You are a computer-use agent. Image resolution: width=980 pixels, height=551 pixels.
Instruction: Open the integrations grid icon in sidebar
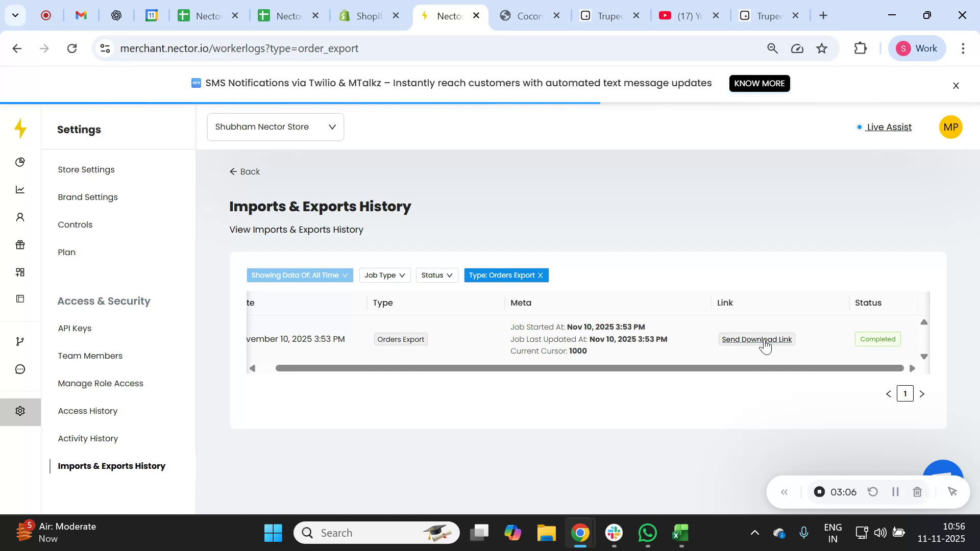point(20,272)
